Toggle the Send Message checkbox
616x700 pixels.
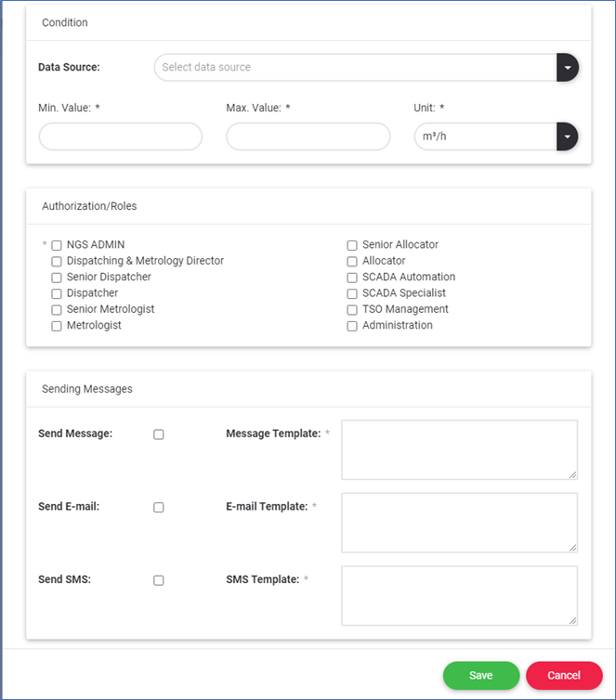coord(159,434)
